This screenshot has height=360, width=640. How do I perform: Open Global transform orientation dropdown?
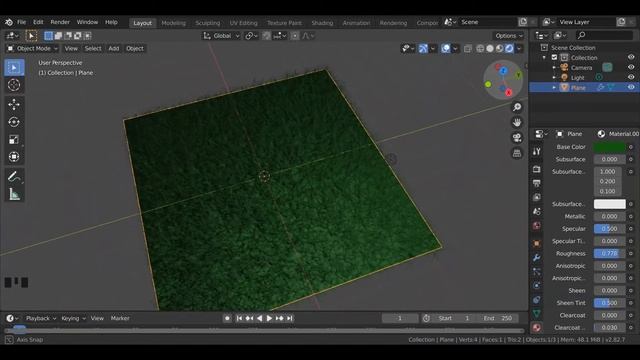pos(221,36)
